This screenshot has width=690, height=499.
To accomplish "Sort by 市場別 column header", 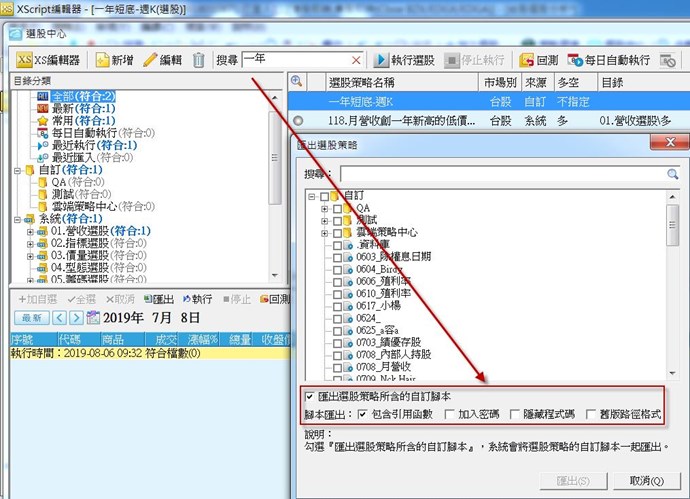I will pyautogui.click(x=500, y=82).
